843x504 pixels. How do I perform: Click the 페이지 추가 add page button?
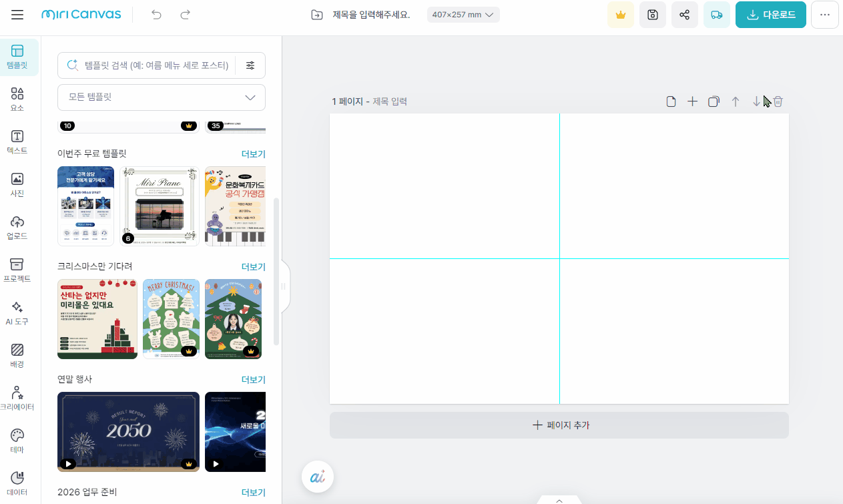(x=559, y=425)
